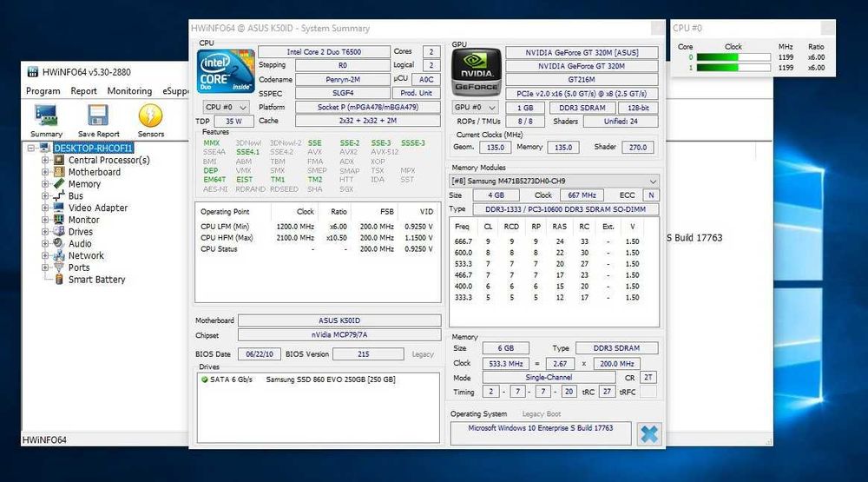Expand the Central Processor(s) node
The height and width of the screenshot is (482, 868).
pyautogui.click(x=45, y=160)
